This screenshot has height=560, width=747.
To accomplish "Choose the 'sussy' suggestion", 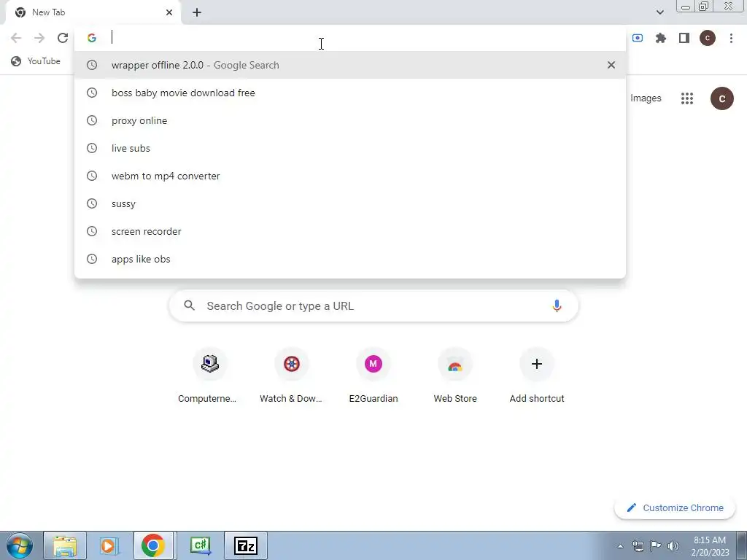I will (x=349, y=203).
